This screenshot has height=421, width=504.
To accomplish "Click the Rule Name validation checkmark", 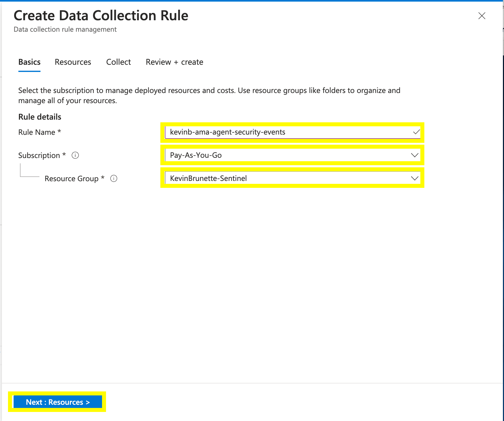I will (x=416, y=132).
